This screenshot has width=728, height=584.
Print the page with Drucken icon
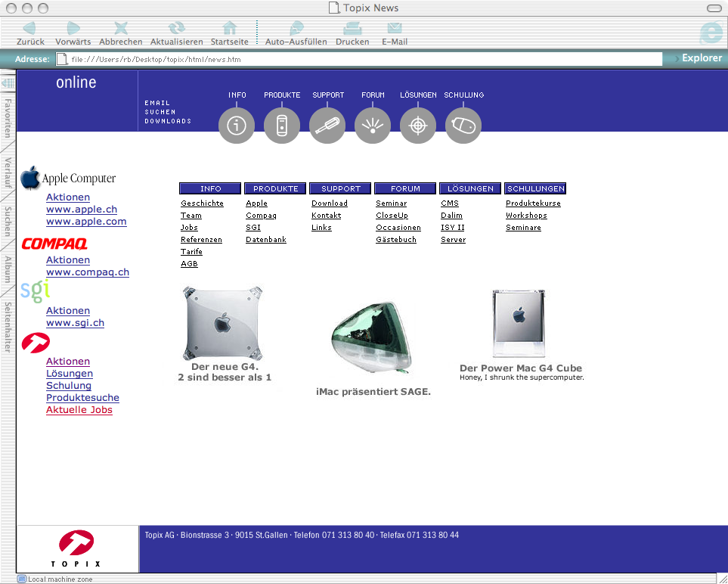coord(352,28)
